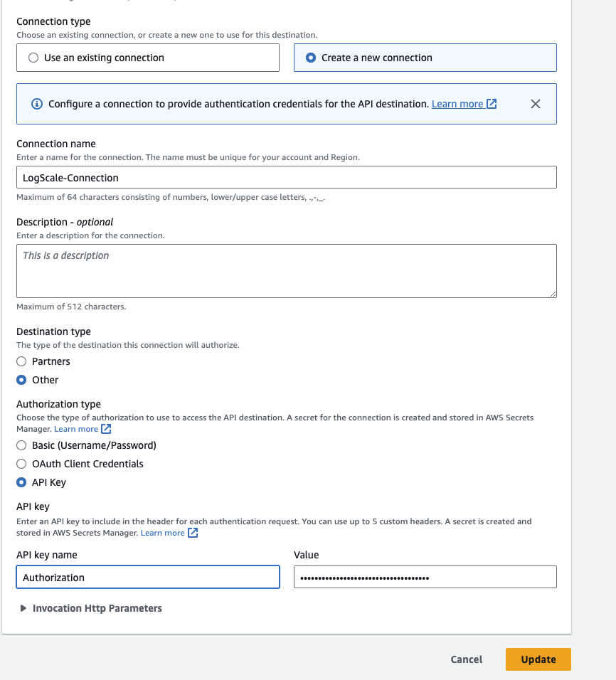
Task: Click external link icon in Authorization type section
Action: [x=106, y=429]
